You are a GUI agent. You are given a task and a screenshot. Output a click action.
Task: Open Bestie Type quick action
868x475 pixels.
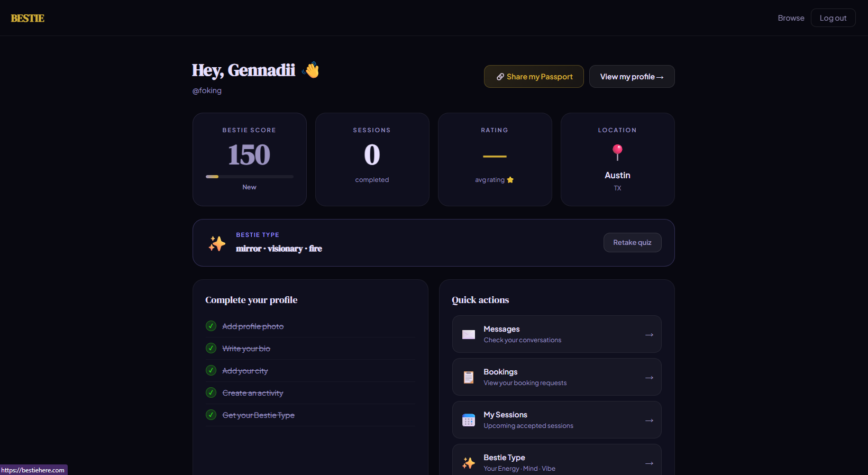point(556,460)
